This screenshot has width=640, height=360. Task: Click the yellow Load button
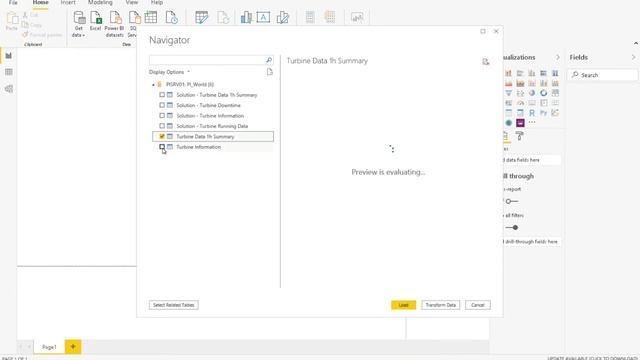click(x=403, y=305)
